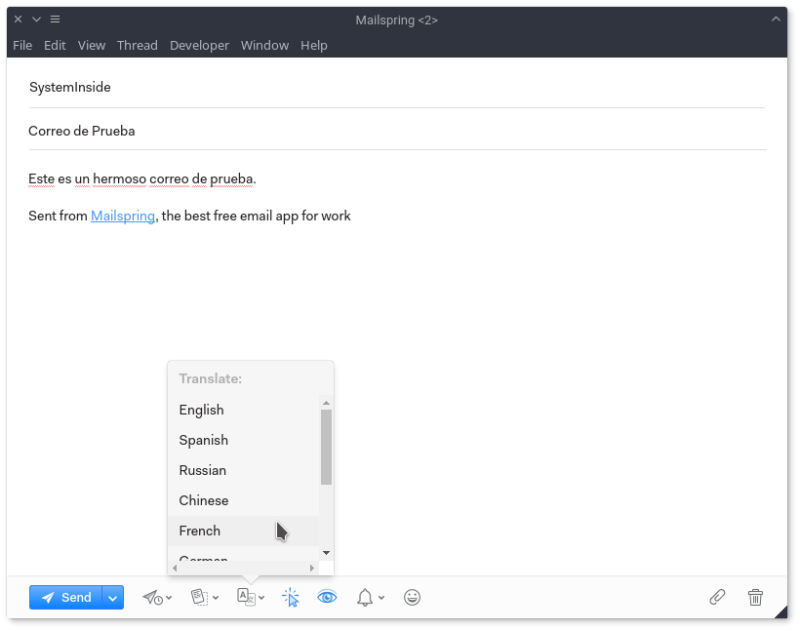800x631 pixels.
Task: Open the Send Later scheduling icon
Action: pyautogui.click(x=152, y=597)
